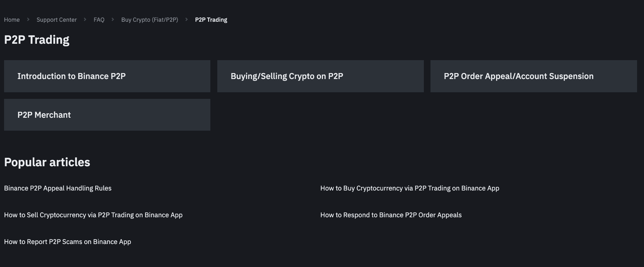Select P2P Order Appeal/Account Suspension card

click(533, 76)
